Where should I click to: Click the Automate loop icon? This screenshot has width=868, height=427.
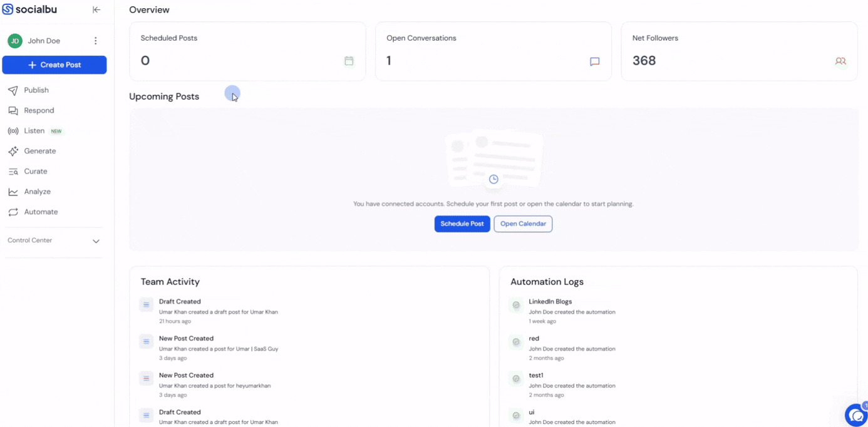click(13, 212)
